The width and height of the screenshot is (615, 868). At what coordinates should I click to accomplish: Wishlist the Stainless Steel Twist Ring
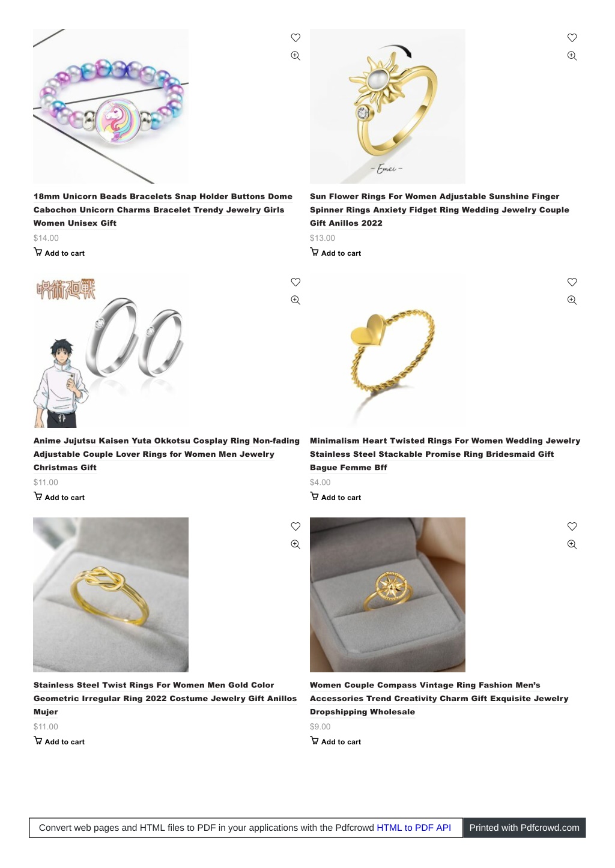coord(295,526)
